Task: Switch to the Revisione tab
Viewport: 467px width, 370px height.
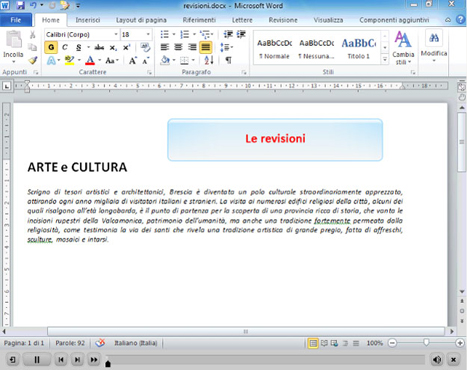Action: coord(283,20)
